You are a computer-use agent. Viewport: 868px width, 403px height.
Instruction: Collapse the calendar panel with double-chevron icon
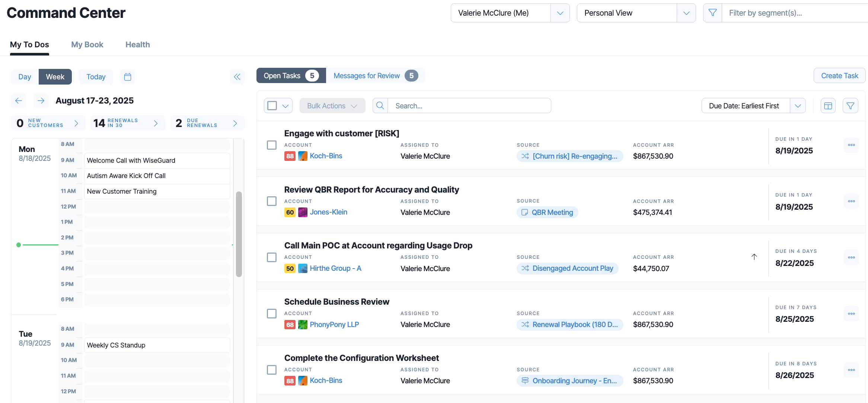pyautogui.click(x=237, y=77)
